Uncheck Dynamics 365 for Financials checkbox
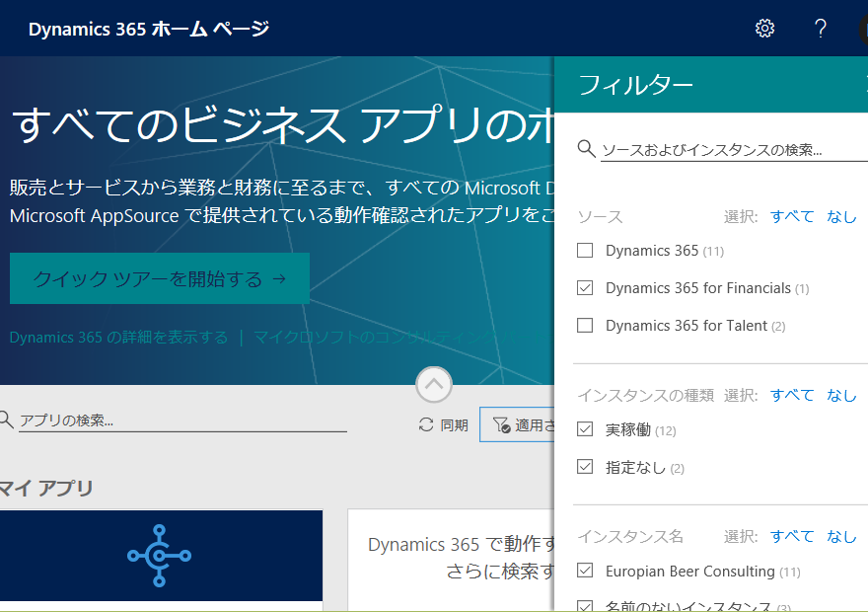 pos(585,288)
